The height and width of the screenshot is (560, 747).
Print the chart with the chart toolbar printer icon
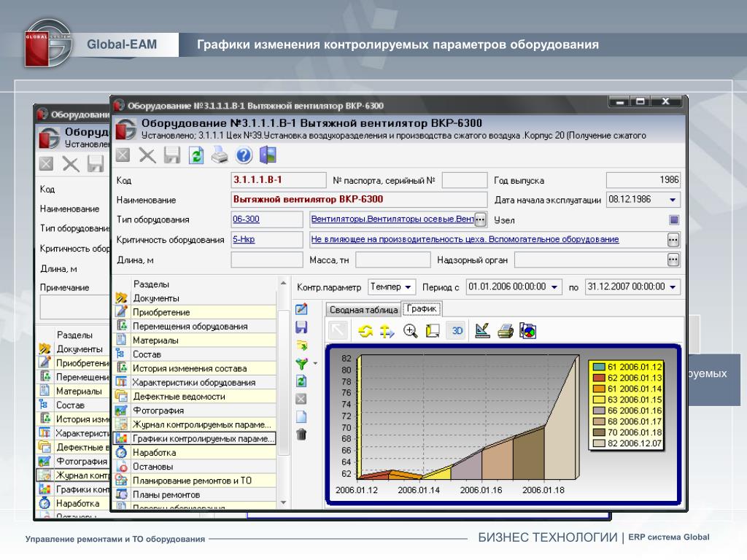click(x=506, y=331)
